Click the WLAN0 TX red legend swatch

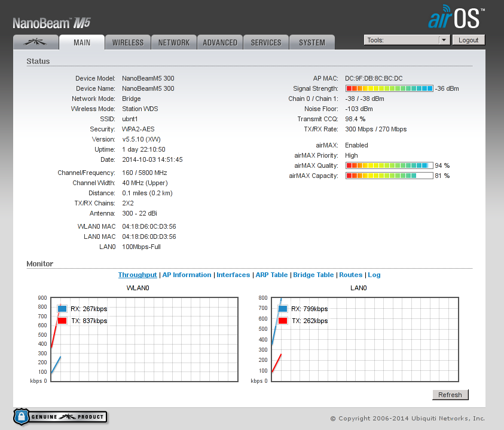point(62,321)
